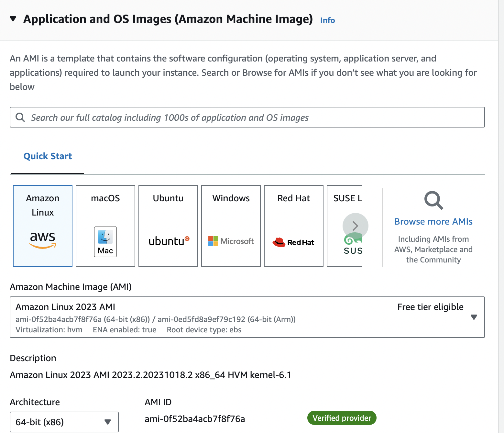Open the Architecture 64-bit (x86) dropdown
This screenshot has width=504, height=433.
[64, 422]
